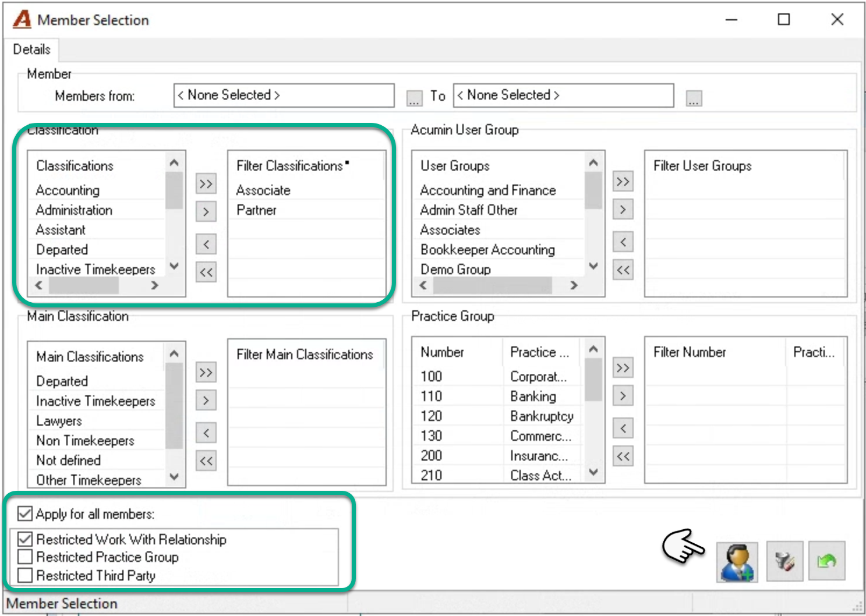This screenshot has width=866, height=616.
Task: Move selected User Group with > button
Action: 623,210
